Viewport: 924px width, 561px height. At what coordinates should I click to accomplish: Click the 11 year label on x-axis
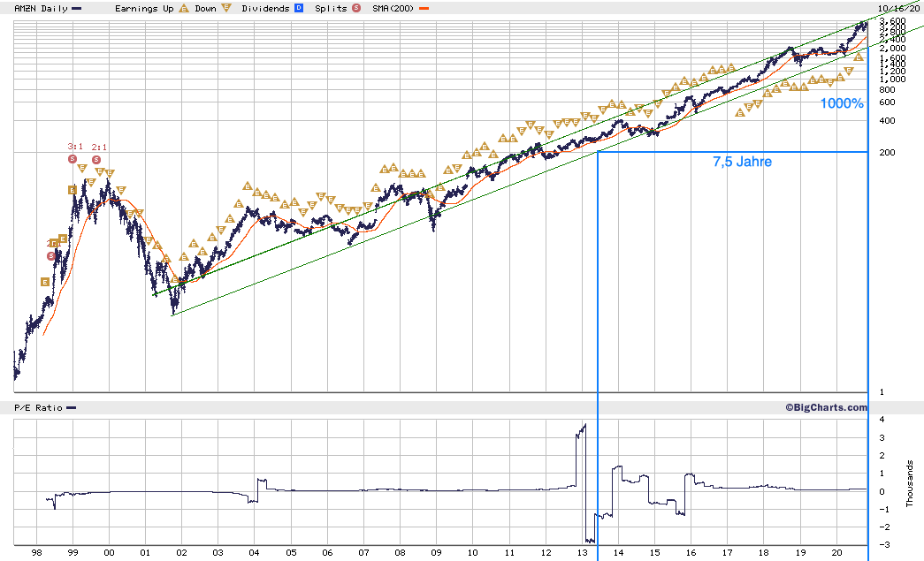tap(509, 553)
